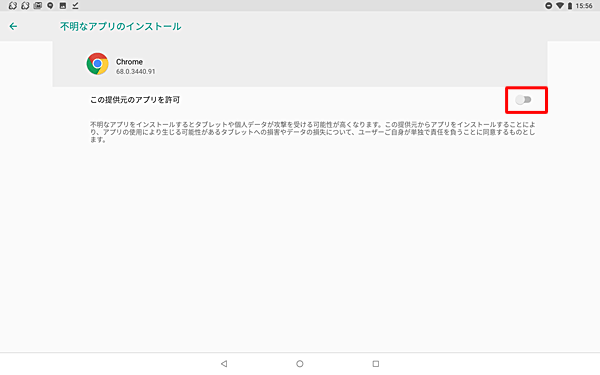Screen dimensions: 600x375
Task: Tap the recent apps square button
Action: [376, 364]
